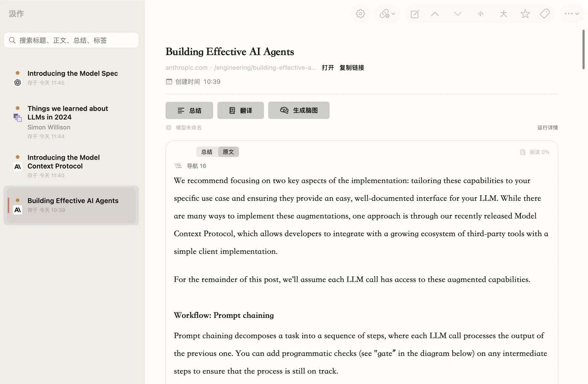Click the calendar icon beside 创建时间

click(x=169, y=81)
